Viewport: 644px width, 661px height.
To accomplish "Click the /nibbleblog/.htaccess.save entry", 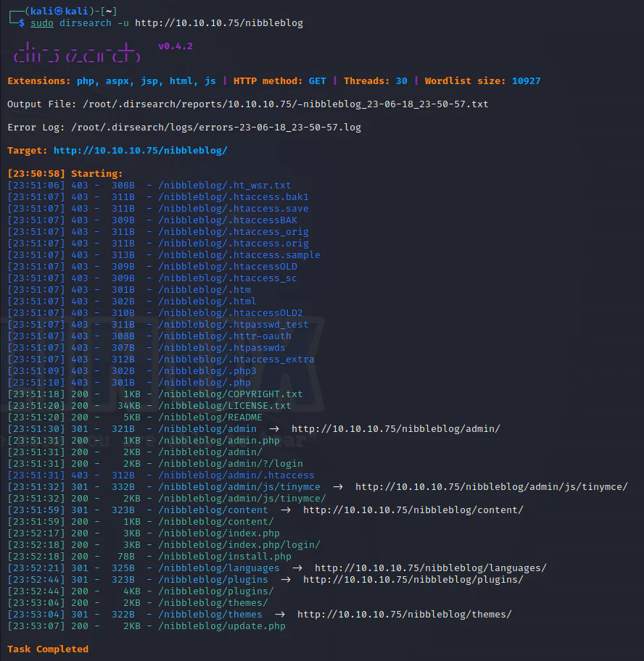I will click(x=234, y=209).
